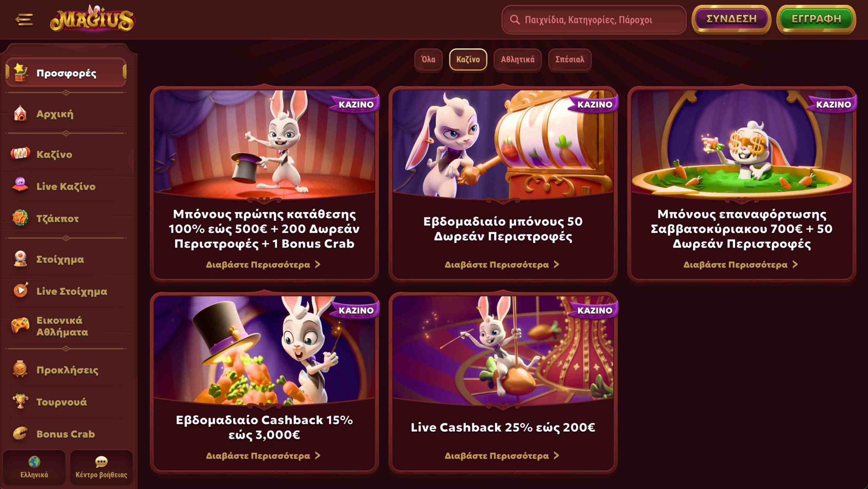
Task: Open the weekend reload bonus thumbnail image
Action: click(x=742, y=144)
